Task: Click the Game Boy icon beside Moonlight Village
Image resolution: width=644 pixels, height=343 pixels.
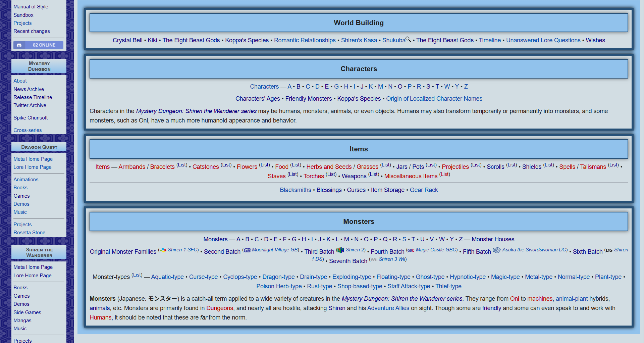Action: (247, 250)
